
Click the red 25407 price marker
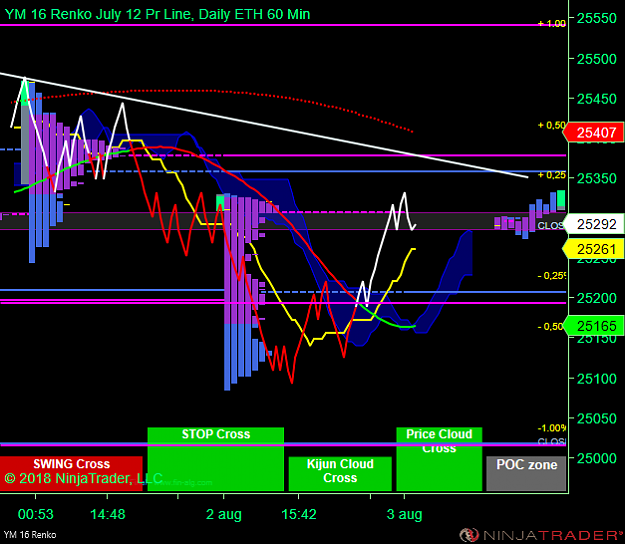click(x=594, y=132)
